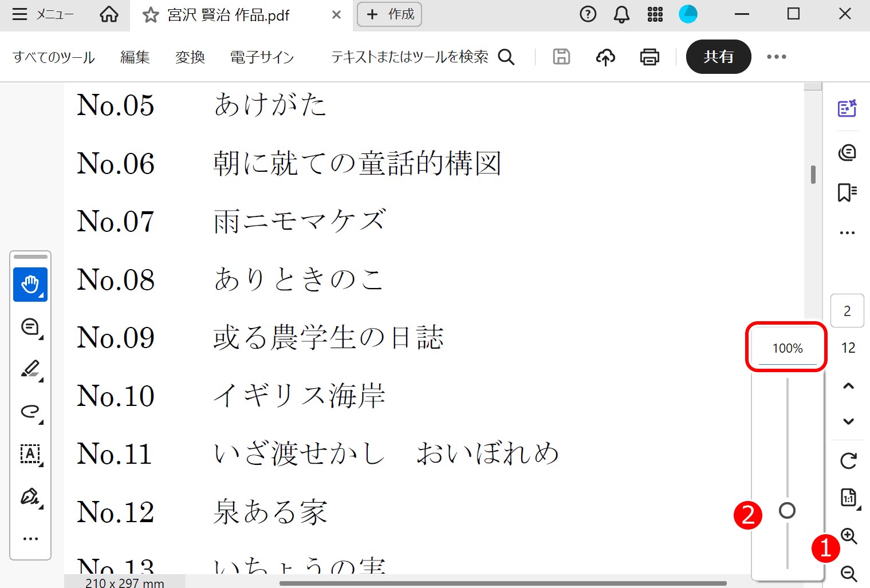870x588 pixels.
Task: Open the comment tool in left toolbar
Action: 30,327
